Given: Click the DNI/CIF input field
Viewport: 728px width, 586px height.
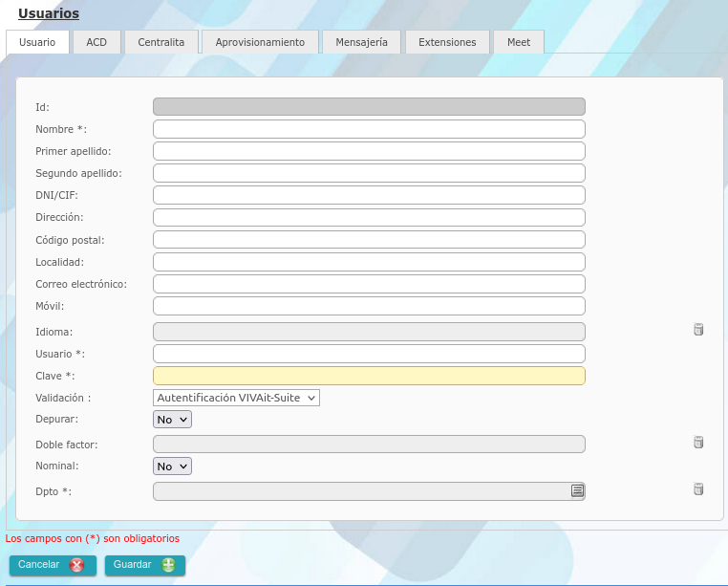Looking at the screenshot, I should [x=369, y=195].
